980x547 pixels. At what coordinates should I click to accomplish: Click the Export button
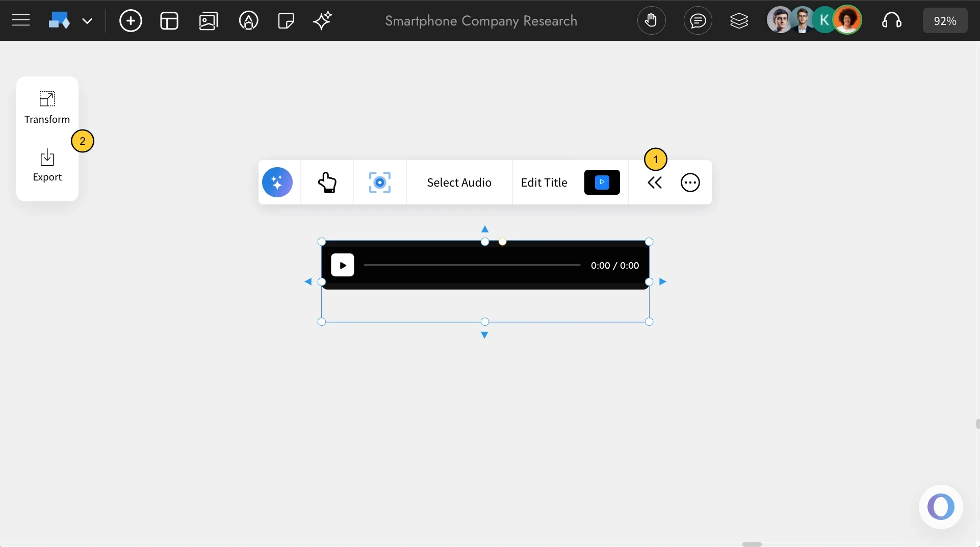coord(47,165)
